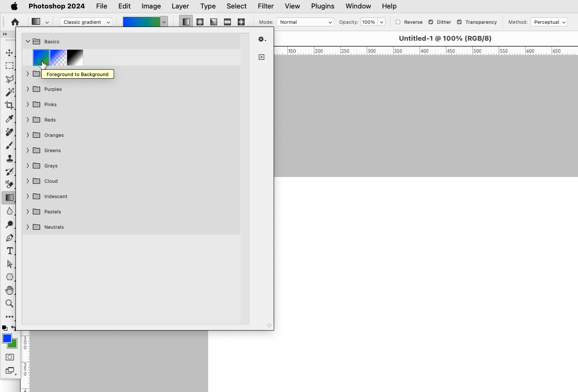
Task: Enable the Reverse gradient option
Action: [x=398, y=22]
